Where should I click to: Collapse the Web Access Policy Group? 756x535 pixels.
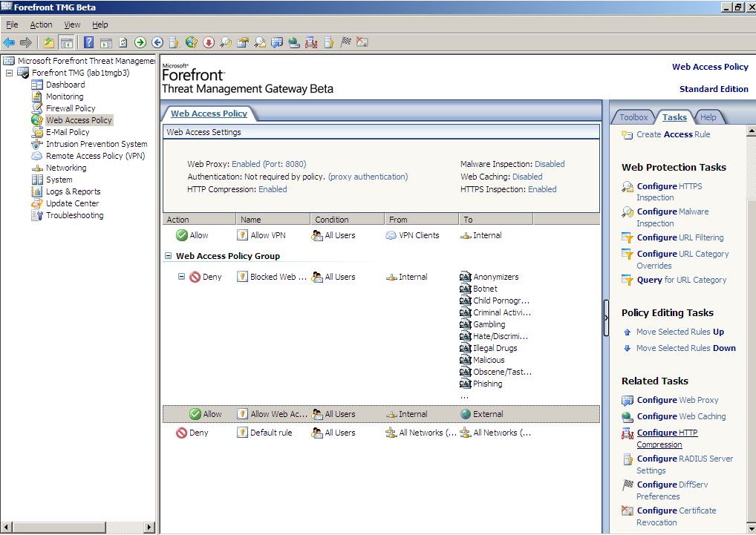[x=168, y=256]
